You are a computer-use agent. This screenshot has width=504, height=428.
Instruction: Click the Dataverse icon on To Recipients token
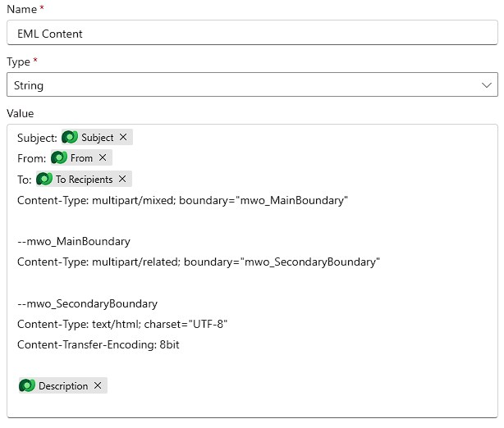44,179
